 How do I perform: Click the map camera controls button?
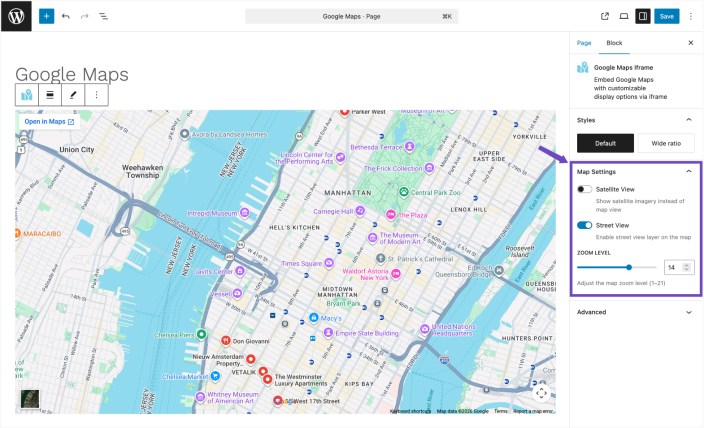(x=541, y=393)
